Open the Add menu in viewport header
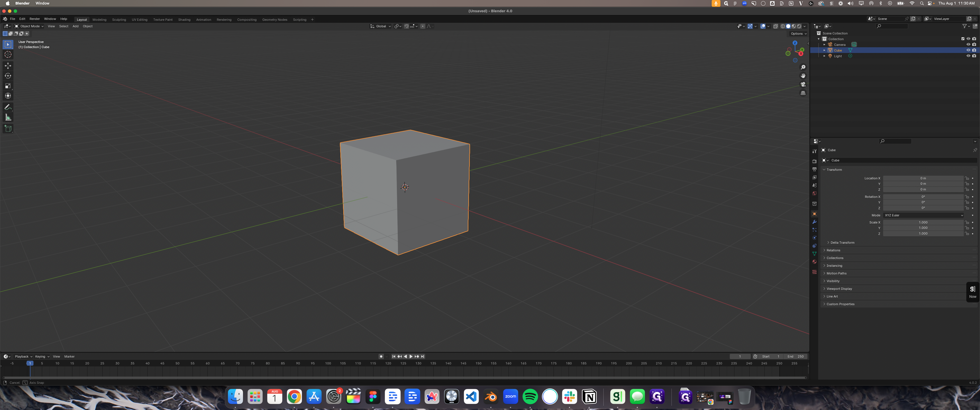 (75, 26)
